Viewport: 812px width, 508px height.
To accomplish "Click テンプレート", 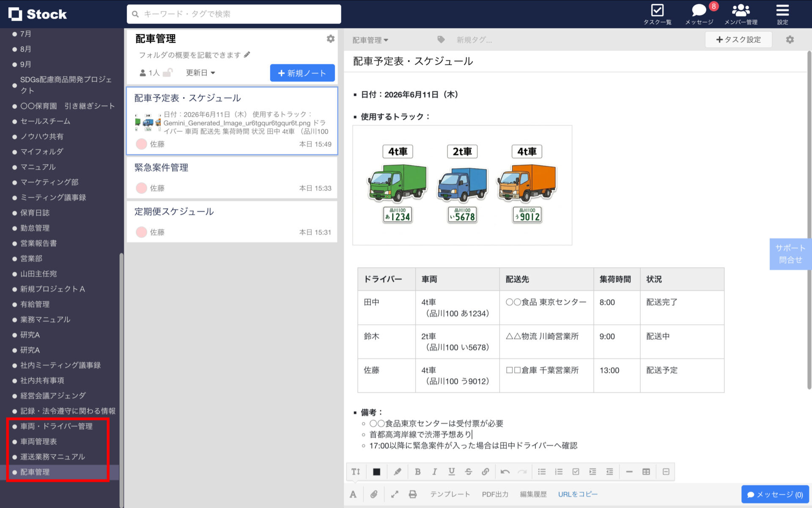I will click(450, 494).
